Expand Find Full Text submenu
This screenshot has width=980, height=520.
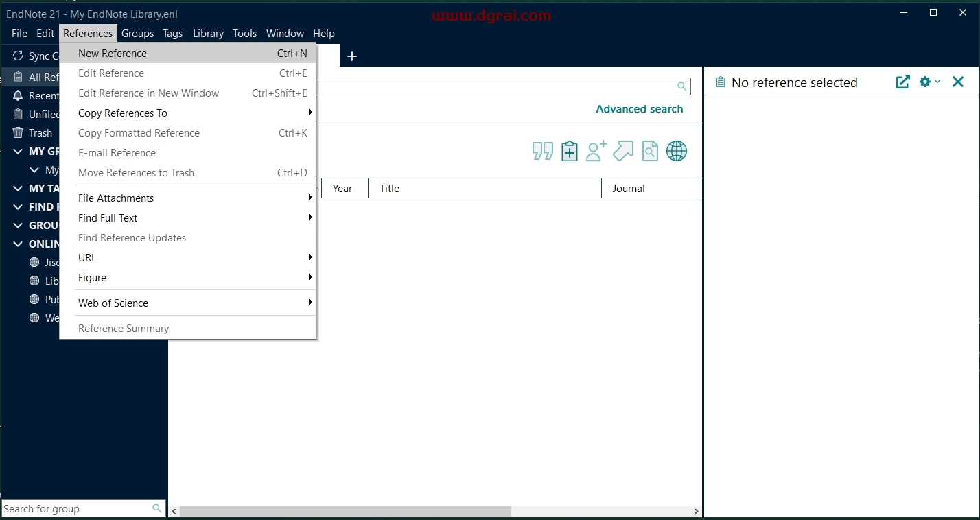(187, 217)
